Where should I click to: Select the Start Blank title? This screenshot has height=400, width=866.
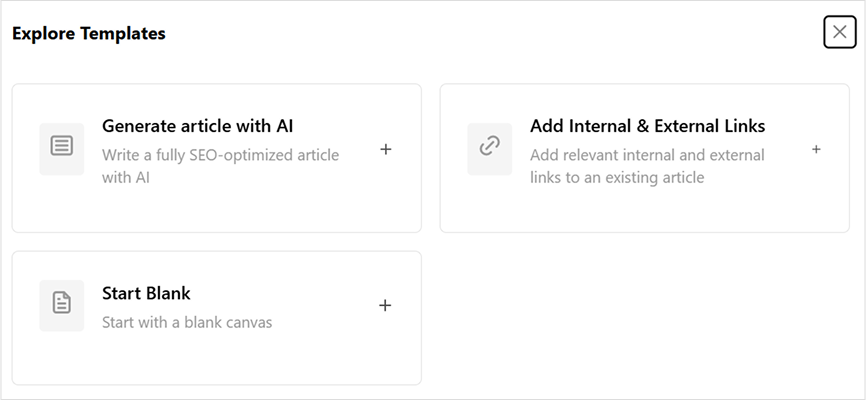tap(146, 293)
